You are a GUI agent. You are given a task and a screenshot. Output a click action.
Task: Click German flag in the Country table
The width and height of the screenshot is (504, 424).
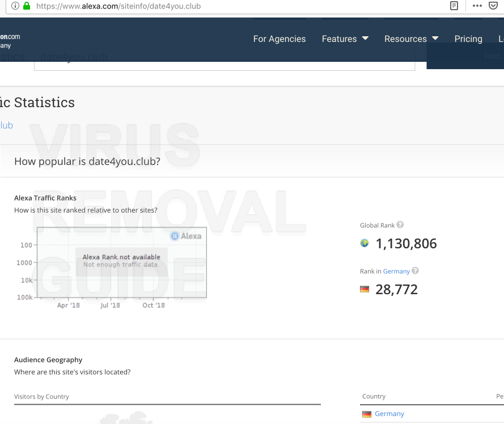(366, 414)
